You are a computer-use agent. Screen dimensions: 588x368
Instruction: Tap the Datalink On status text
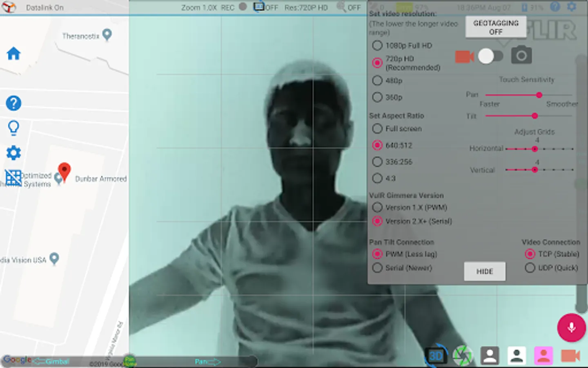[45, 7]
